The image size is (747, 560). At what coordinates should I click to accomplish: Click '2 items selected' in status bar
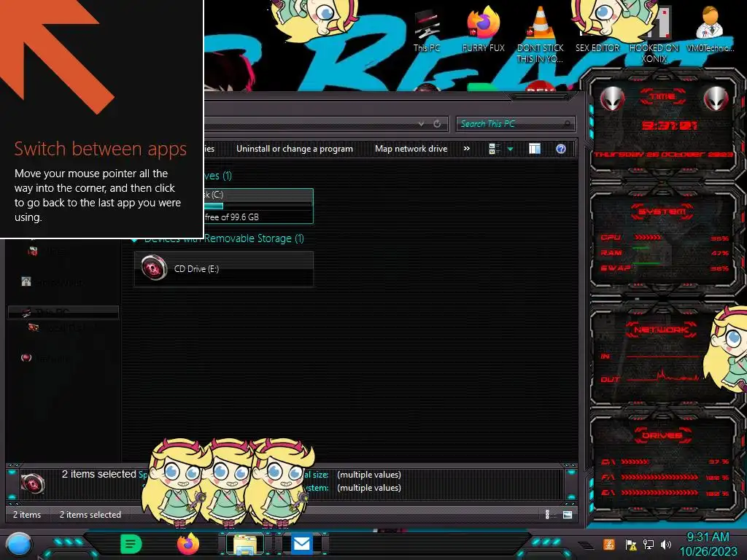coord(90,514)
